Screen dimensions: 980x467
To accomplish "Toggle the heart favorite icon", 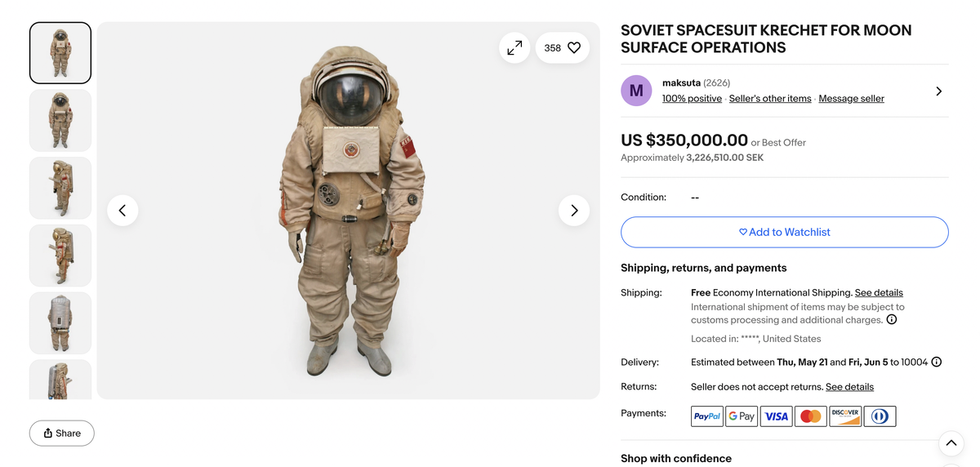I will point(573,48).
